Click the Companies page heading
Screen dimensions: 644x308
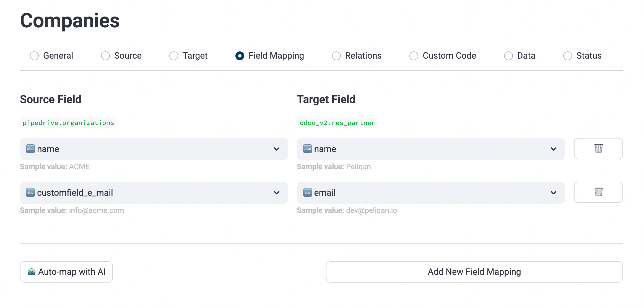click(70, 21)
